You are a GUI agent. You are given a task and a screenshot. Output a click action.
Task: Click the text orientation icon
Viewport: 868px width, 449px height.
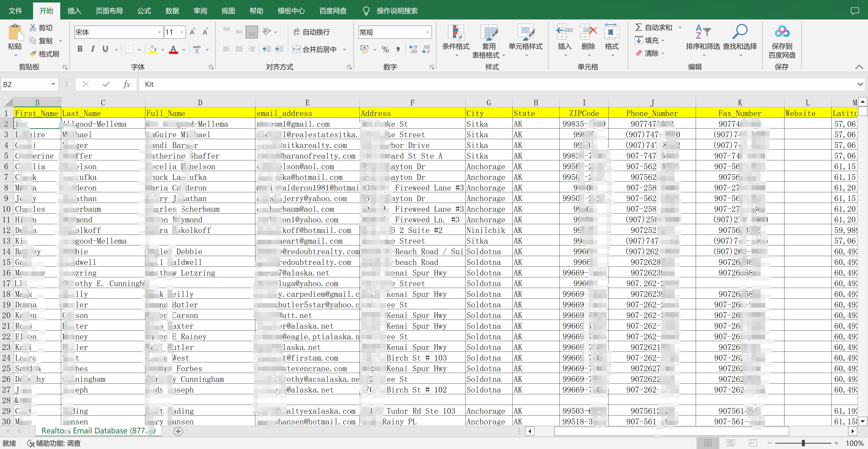click(x=267, y=32)
